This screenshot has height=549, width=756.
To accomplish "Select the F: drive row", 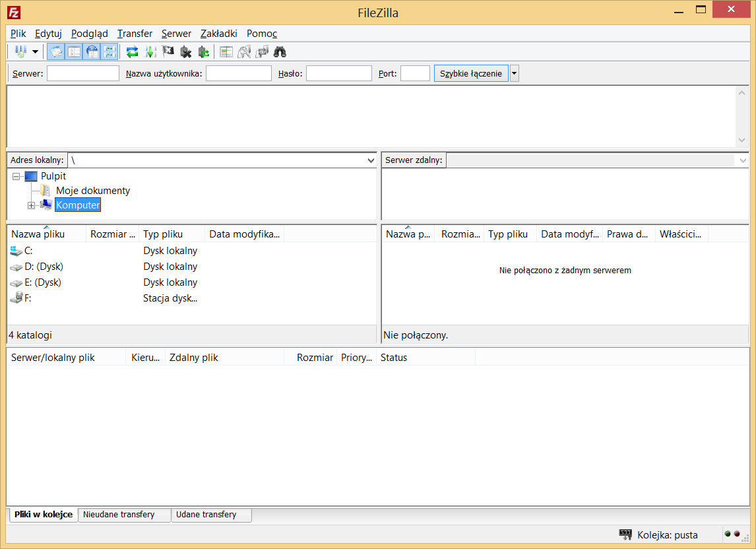I will [x=192, y=299].
